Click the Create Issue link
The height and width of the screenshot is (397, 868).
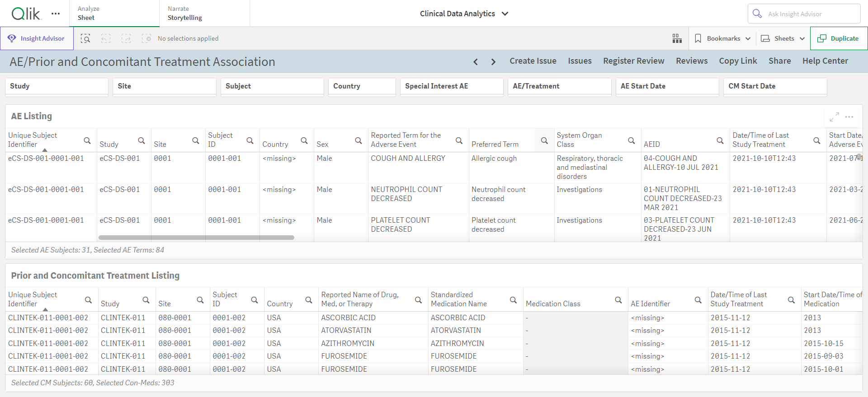533,61
